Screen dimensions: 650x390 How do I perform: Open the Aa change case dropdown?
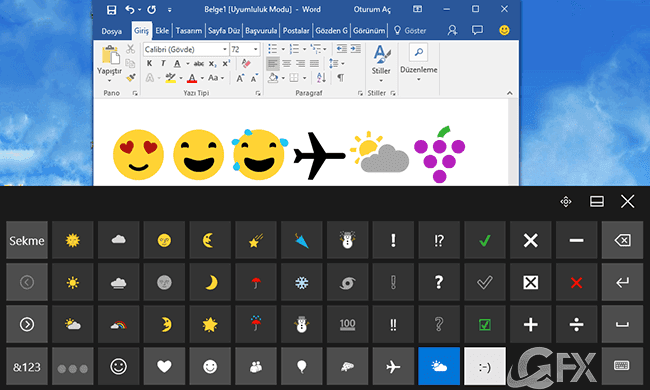coord(216,78)
